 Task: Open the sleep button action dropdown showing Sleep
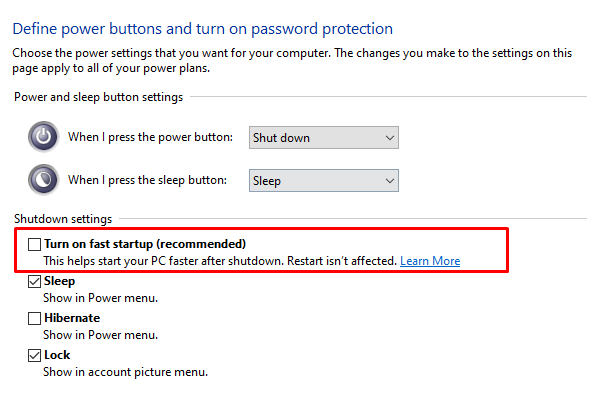click(323, 181)
